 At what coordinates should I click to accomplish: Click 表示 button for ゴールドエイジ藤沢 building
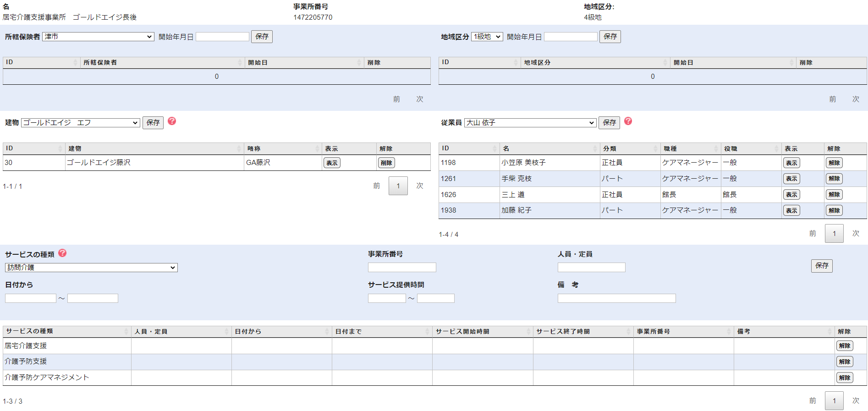tap(332, 163)
